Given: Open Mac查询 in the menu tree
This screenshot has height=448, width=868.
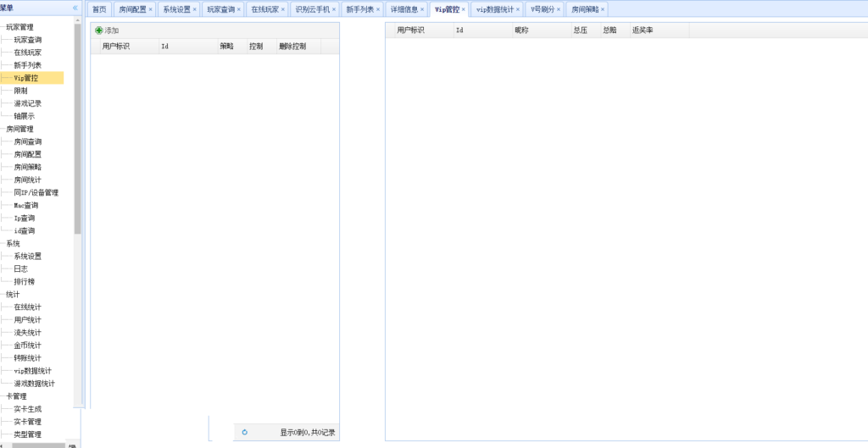Looking at the screenshot, I should coord(26,205).
